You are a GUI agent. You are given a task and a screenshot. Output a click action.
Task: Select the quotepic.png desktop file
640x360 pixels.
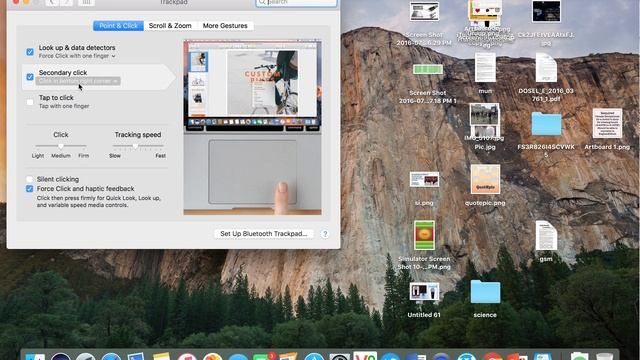485,185
